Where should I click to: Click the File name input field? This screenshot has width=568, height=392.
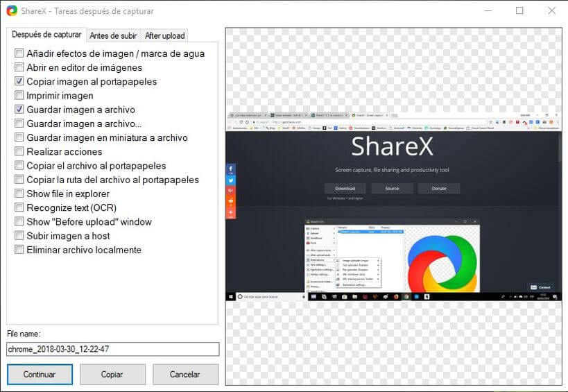click(112, 349)
